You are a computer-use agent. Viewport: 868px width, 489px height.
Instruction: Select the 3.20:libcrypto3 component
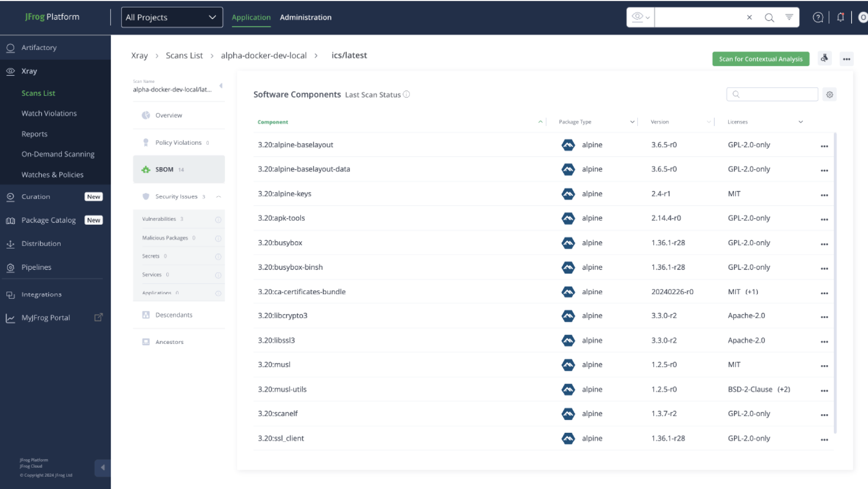[x=283, y=316]
